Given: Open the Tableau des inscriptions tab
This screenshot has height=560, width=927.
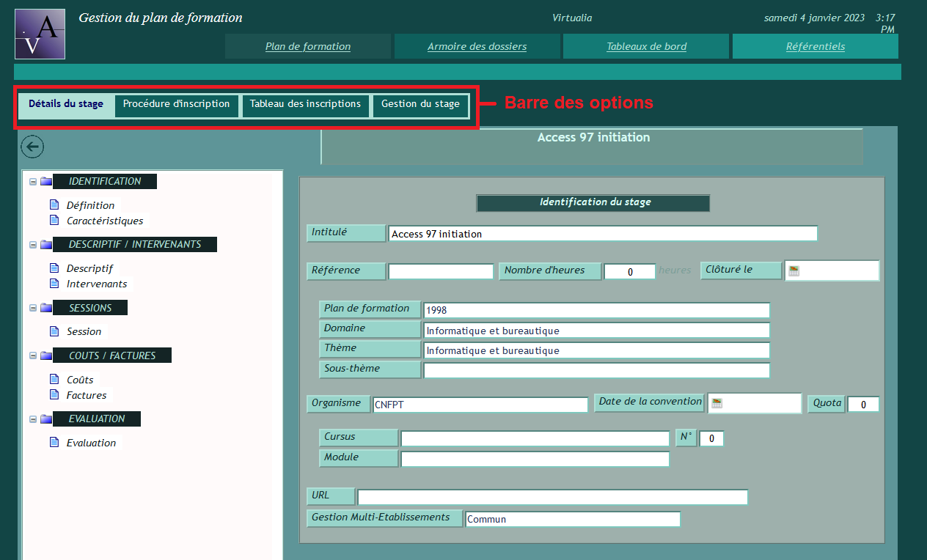Looking at the screenshot, I should coord(305,104).
